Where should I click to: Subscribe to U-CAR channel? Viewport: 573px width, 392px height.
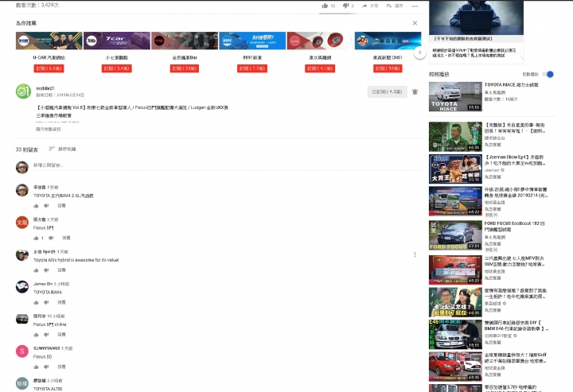pyautogui.click(x=49, y=68)
